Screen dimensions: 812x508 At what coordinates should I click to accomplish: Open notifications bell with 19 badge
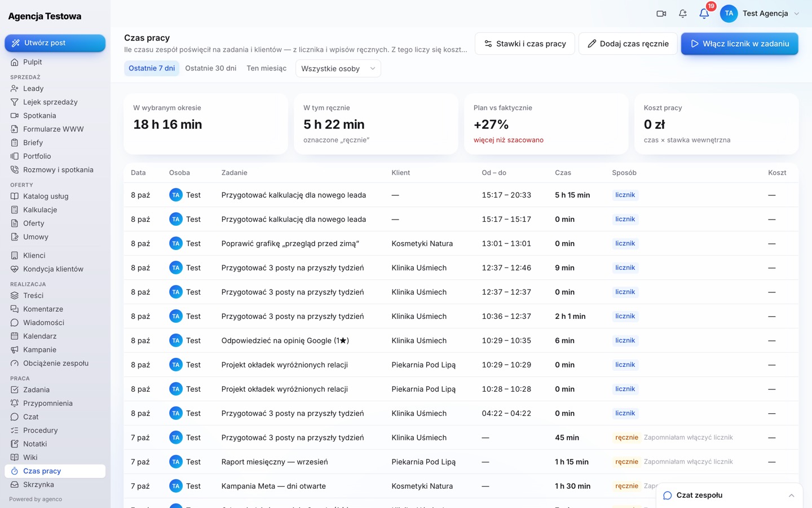tap(704, 14)
